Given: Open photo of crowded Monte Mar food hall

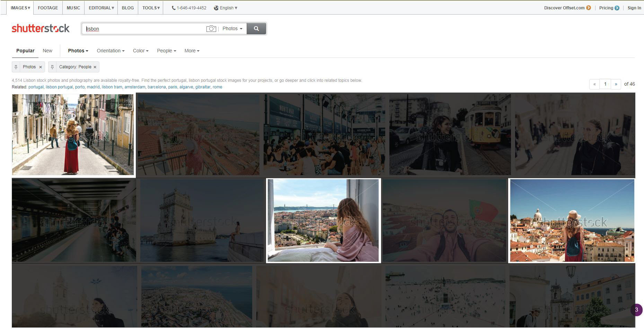Looking at the screenshot, I should 324,135.
